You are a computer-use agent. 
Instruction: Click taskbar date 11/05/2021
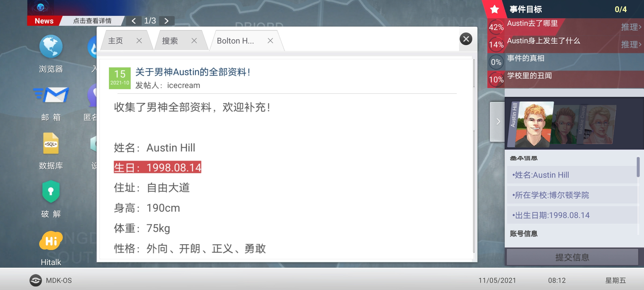point(497,280)
